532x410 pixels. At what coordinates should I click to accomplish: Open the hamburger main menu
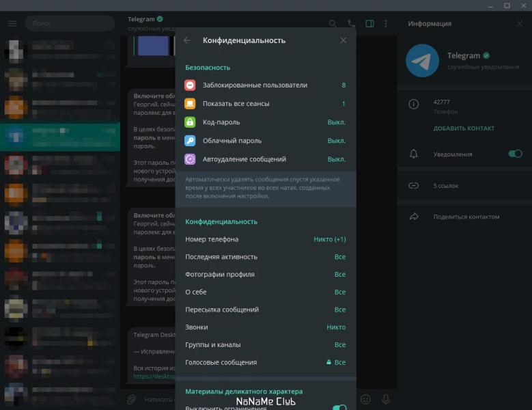(12, 23)
